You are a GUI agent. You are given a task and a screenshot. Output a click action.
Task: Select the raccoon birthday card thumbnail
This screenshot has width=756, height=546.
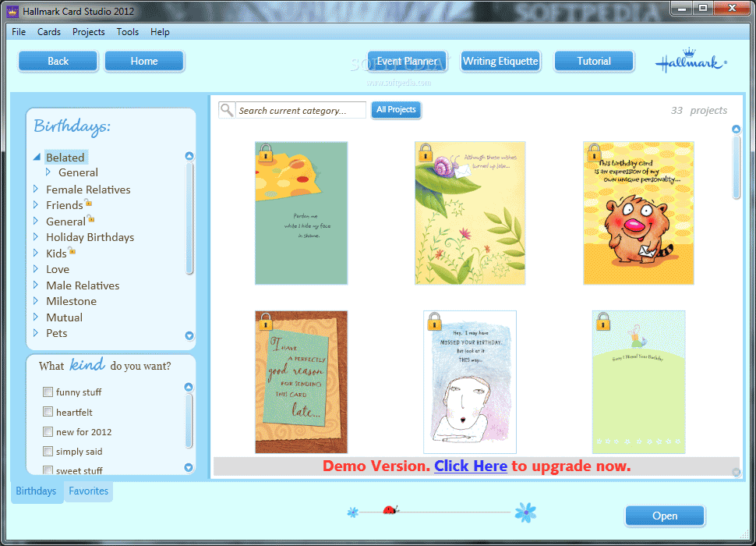pos(639,213)
